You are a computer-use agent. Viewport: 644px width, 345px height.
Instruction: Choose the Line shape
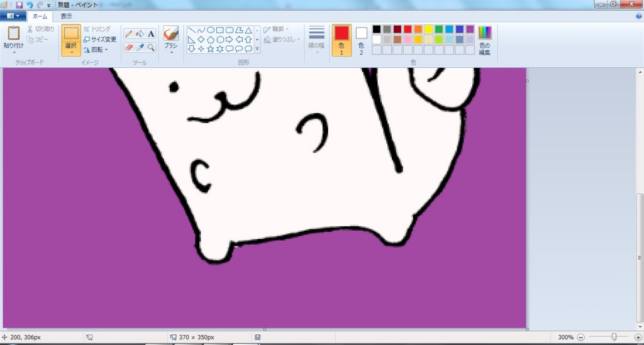coord(191,30)
